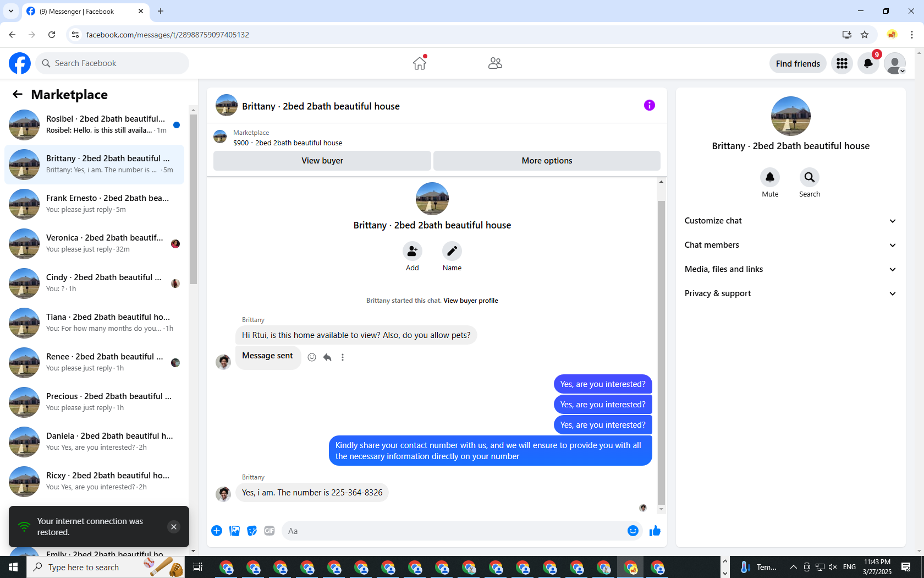Choose a sticker from the sticker icon
This screenshot has width=924, height=578.
[252, 531]
